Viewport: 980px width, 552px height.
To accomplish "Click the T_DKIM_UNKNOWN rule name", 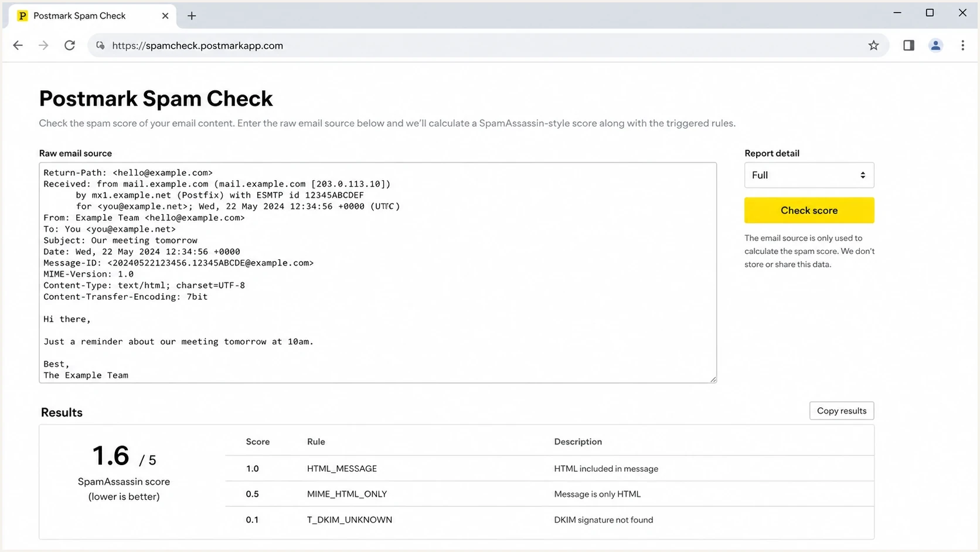I will (x=349, y=520).
